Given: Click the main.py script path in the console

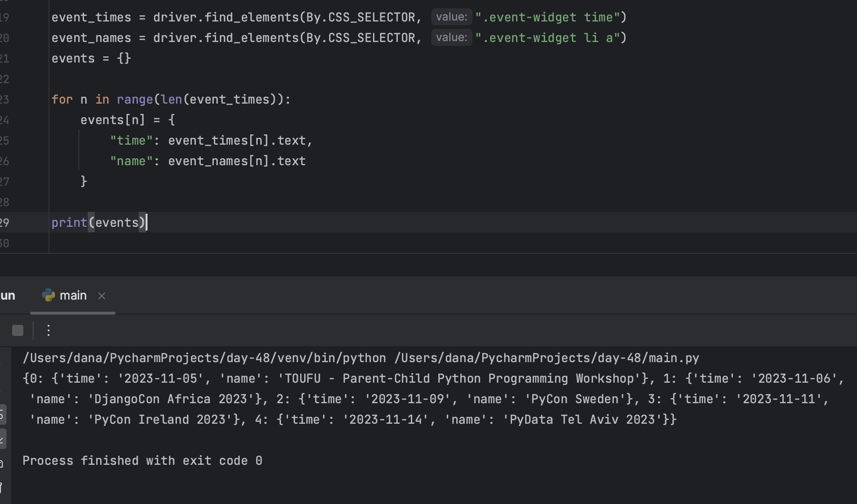Looking at the screenshot, I should 547,358.
